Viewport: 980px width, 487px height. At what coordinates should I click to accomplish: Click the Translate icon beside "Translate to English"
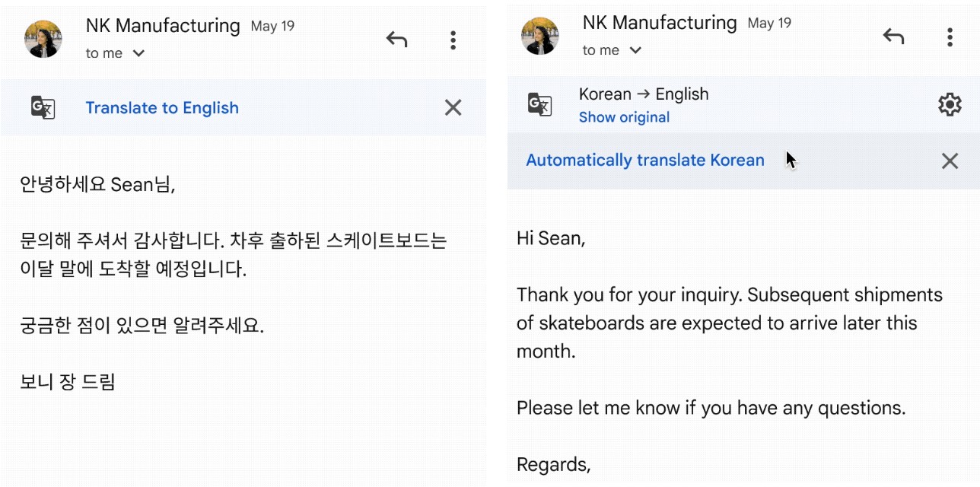pyautogui.click(x=43, y=107)
